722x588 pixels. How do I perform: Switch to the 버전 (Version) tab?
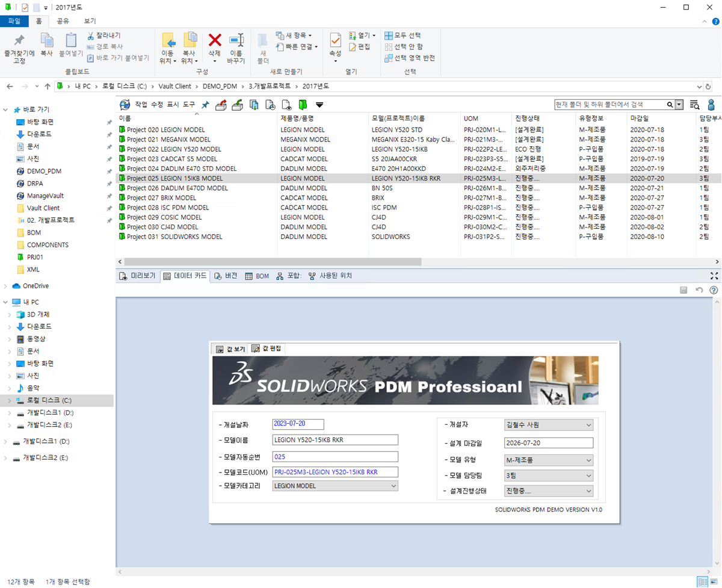pyautogui.click(x=225, y=276)
